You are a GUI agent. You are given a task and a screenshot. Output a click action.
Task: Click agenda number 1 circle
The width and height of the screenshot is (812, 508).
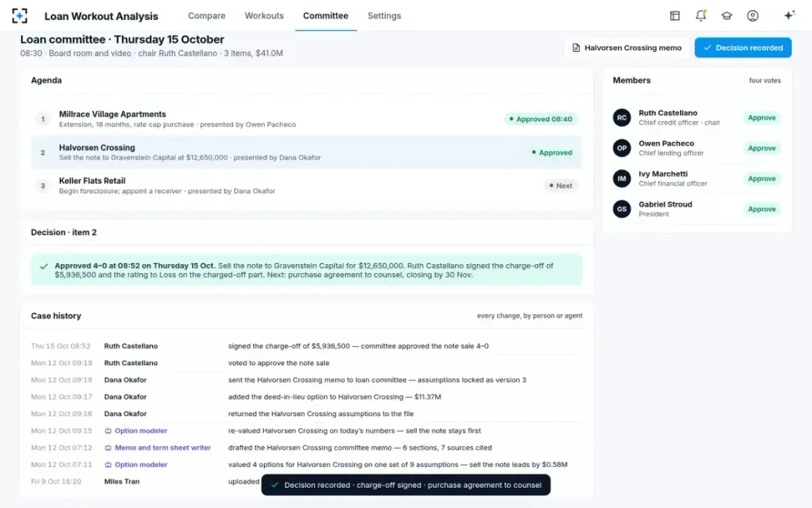point(43,119)
